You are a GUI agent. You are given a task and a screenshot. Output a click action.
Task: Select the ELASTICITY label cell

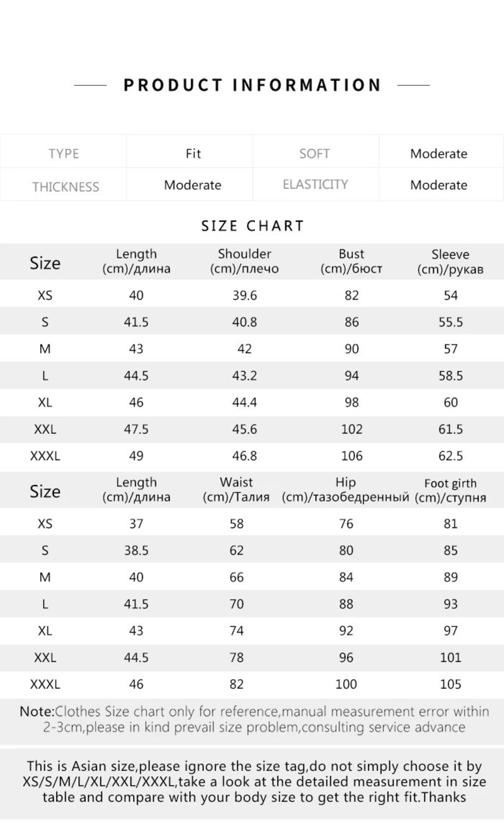315,184
